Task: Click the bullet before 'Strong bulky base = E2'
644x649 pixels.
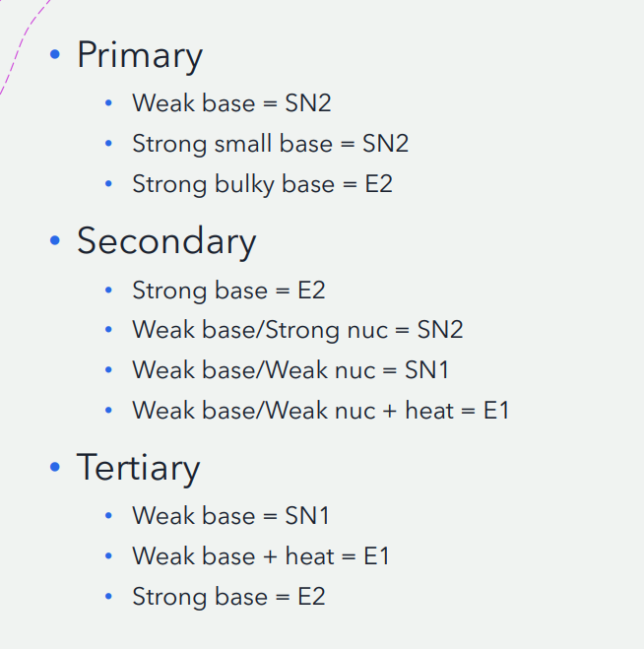Action: (109, 184)
